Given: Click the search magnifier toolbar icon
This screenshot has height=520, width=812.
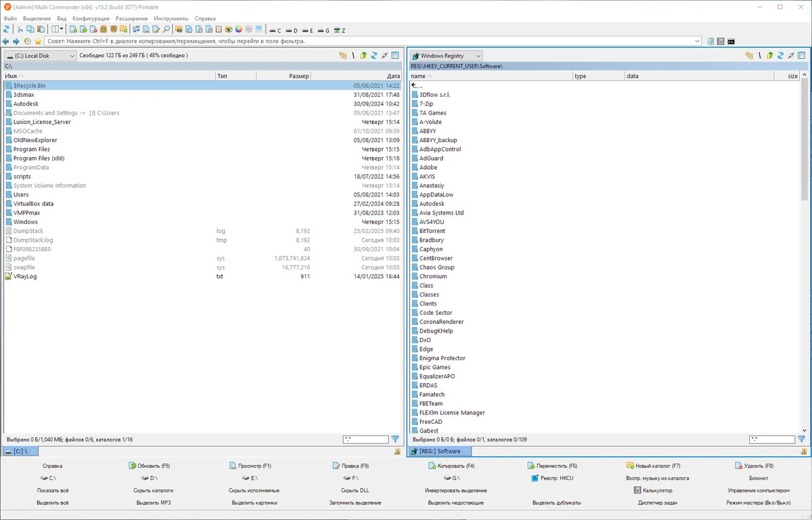Looking at the screenshot, I should (x=166, y=29).
